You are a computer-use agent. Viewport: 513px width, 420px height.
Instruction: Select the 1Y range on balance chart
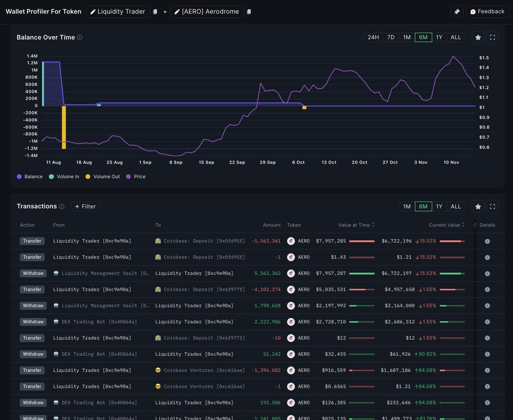coord(439,37)
